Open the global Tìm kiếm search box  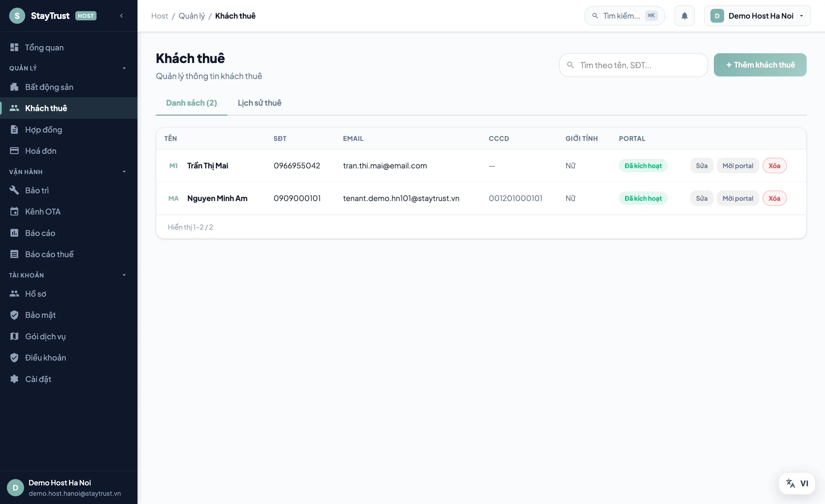624,16
